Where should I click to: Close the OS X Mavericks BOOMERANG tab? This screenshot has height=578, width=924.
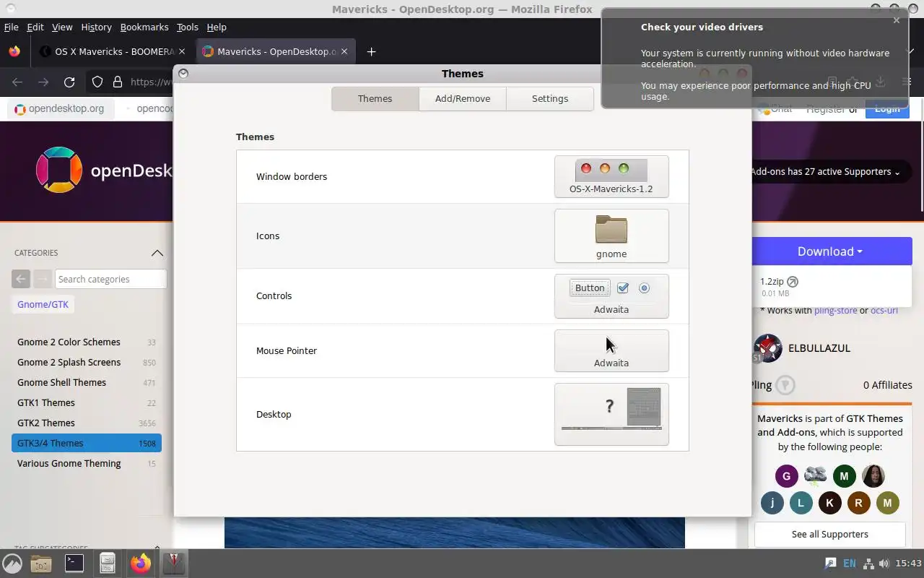pyautogui.click(x=182, y=51)
